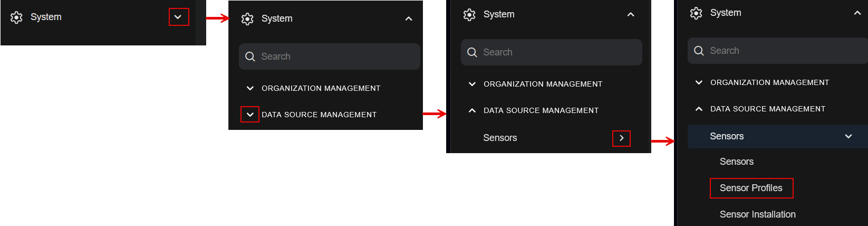Click Search field above the red-boxed Data Source chevron
The image size is (868, 226).
[x=337, y=56]
